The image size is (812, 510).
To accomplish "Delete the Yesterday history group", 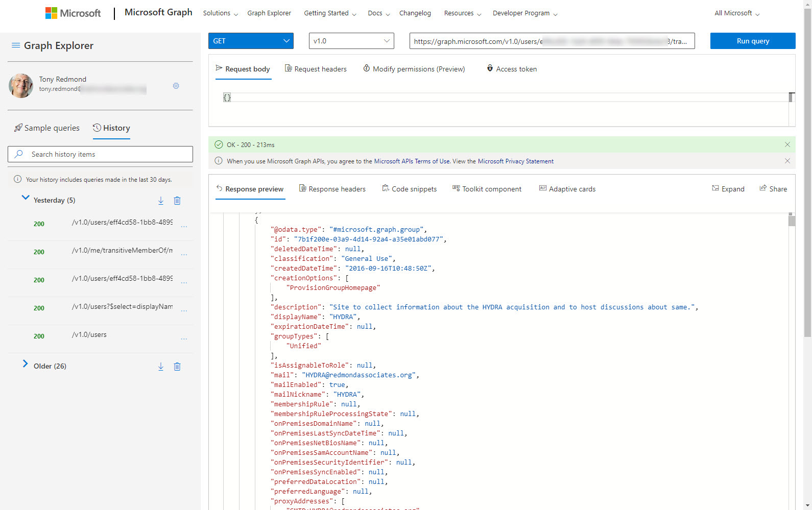I will pos(177,201).
